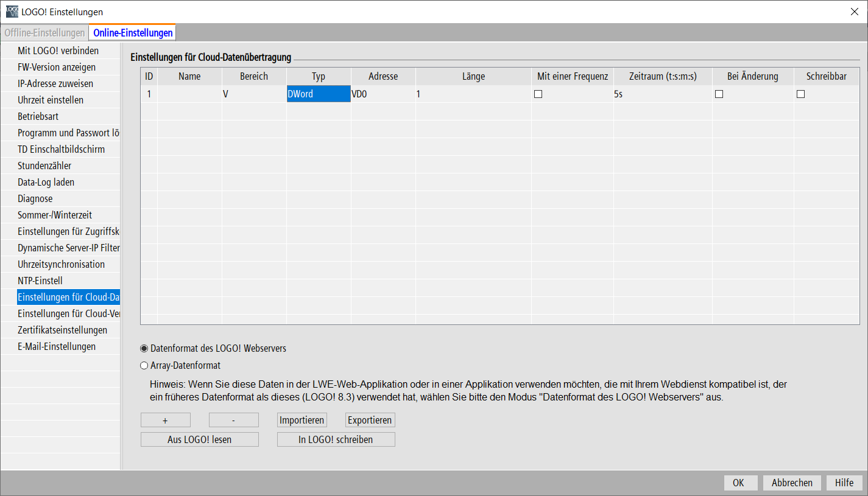
Task: Click the Bereich column header
Action: [254, 76]
